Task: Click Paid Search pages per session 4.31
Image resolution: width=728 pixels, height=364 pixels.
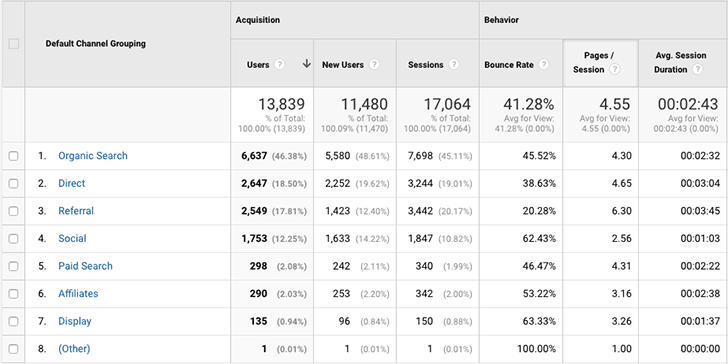Action: [x=623, y=266]
